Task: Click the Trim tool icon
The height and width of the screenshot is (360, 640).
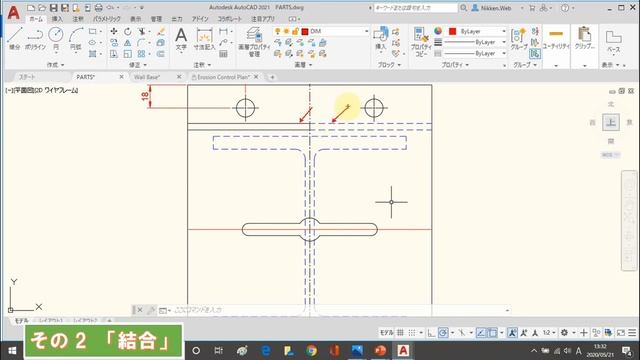Action: coord(142,31)
